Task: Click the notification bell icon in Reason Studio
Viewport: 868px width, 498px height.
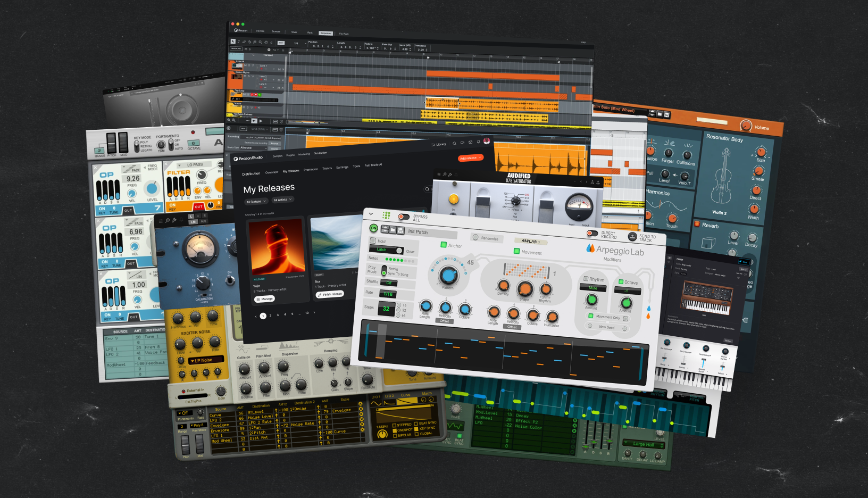Action: 478,142
